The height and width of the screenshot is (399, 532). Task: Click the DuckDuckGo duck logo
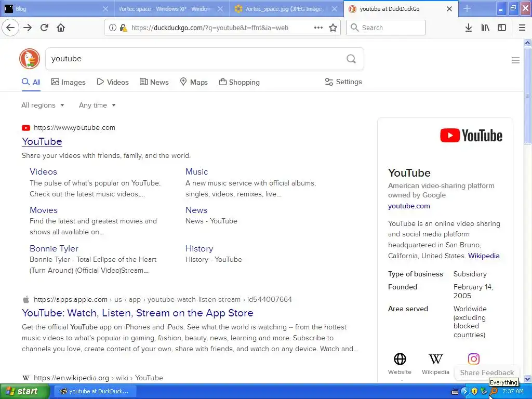30,58
